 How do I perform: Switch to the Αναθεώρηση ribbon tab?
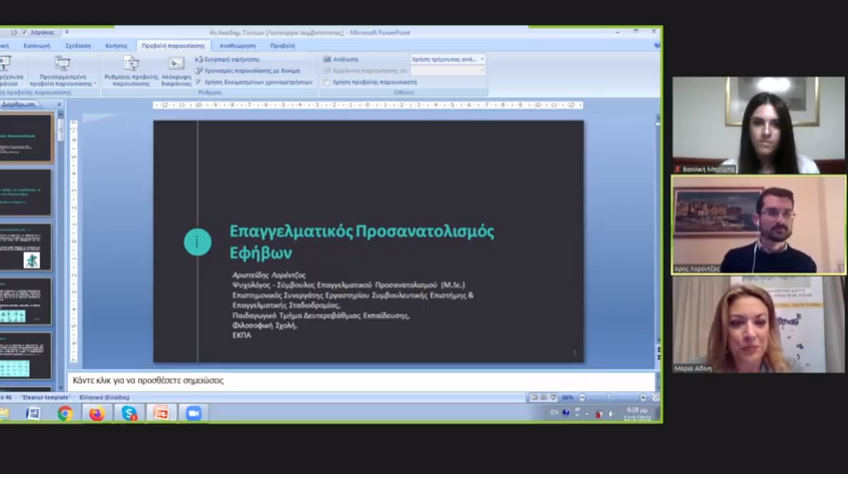pos(237,45)
